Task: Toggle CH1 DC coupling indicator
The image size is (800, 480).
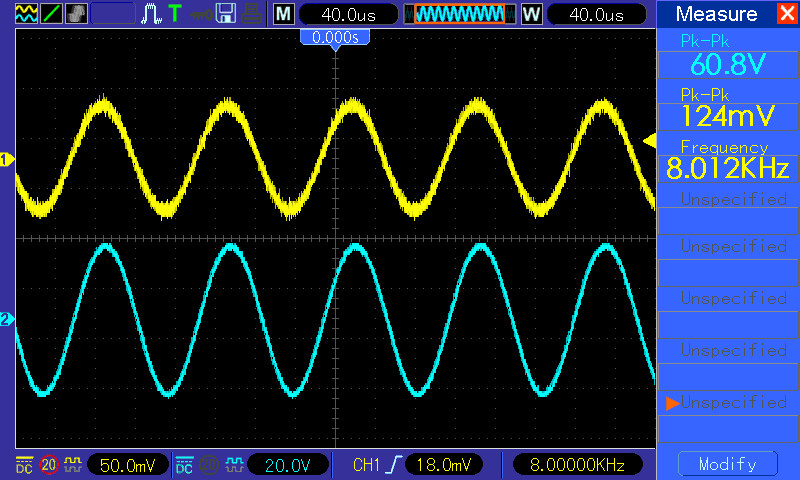Action: click(24, 464)
